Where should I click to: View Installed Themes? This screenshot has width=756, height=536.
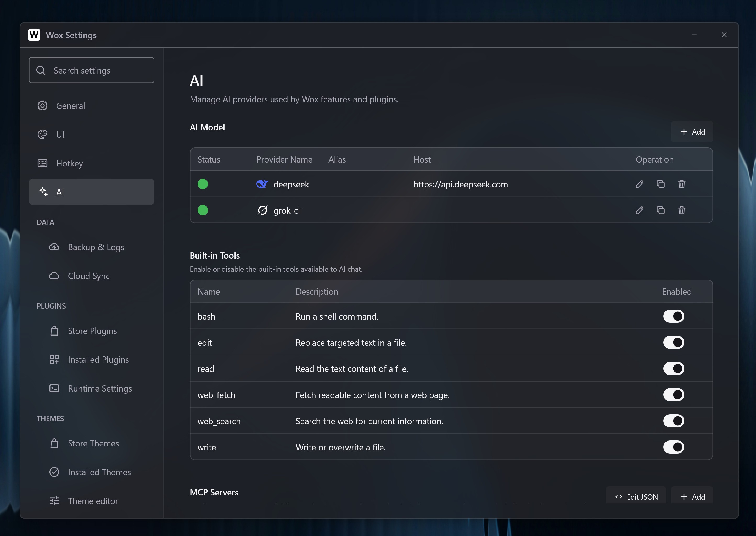(x=91, y=472)
